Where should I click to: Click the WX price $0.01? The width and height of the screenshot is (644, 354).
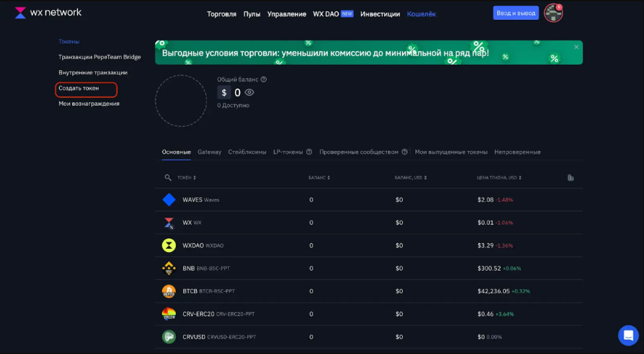[485, 223]
